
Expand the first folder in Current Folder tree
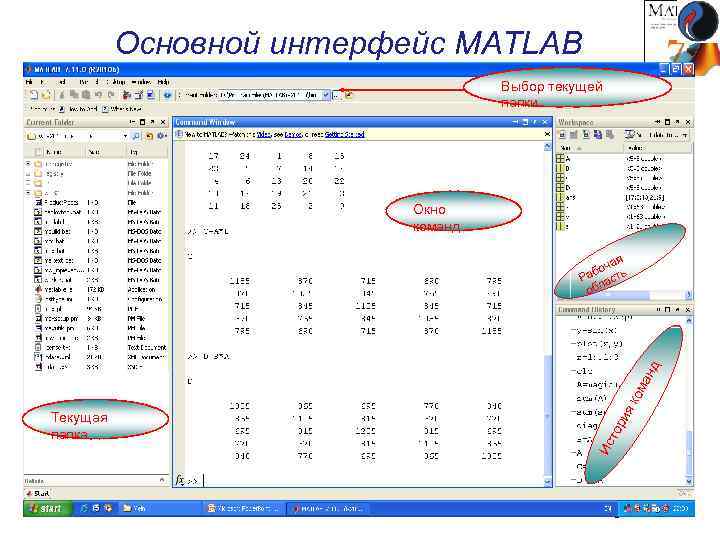coord(28,164)
